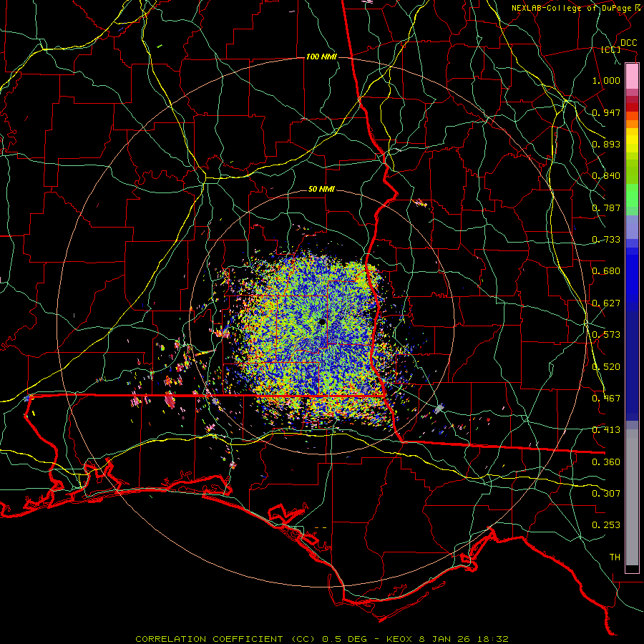
Task: Click the TH threshold label on legend
Action: (615, 557)
